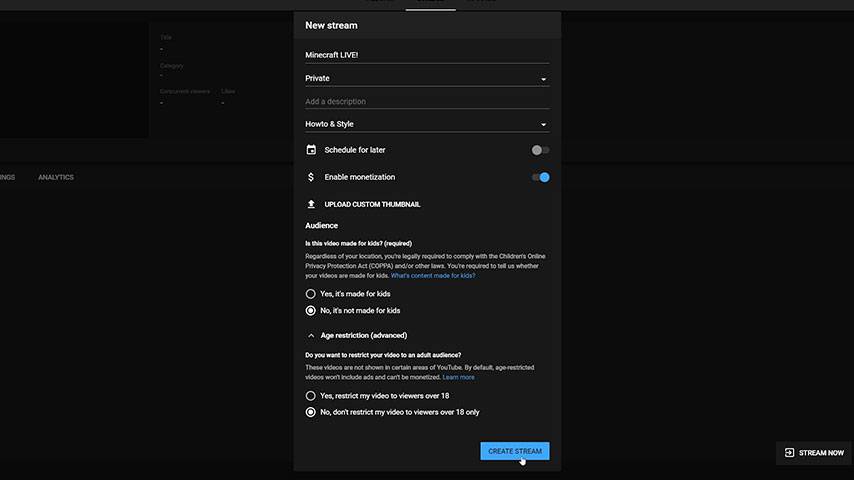The height and width of the screenshot is (480, 854).
Task: Click the Stream Now arrow icon
Action: [789, 453]
